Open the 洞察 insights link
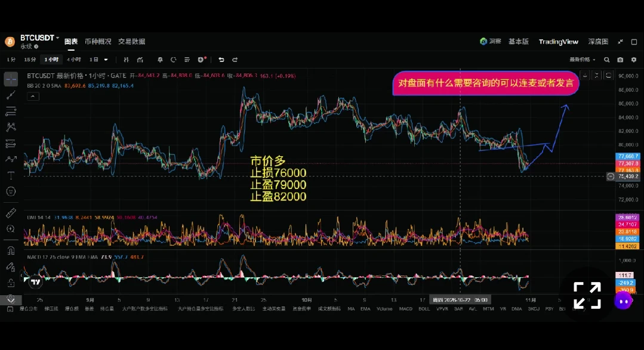 click(x=491, y=42)
